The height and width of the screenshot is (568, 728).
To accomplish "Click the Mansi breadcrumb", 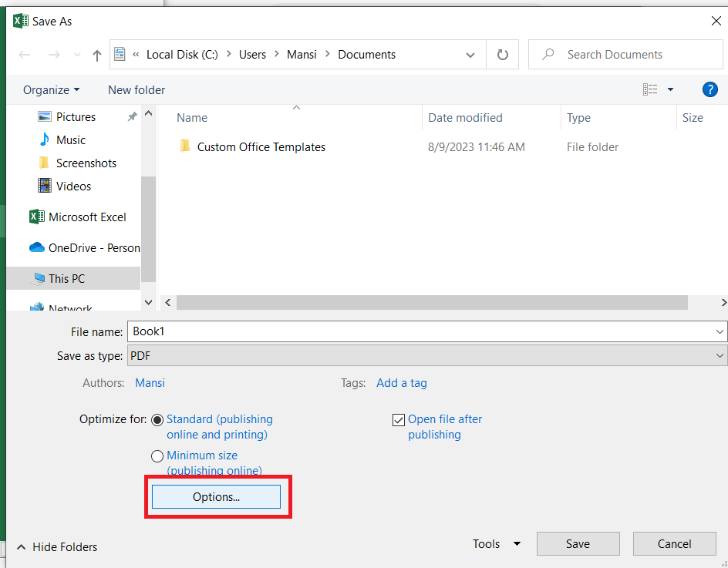I will coord(302,55).
